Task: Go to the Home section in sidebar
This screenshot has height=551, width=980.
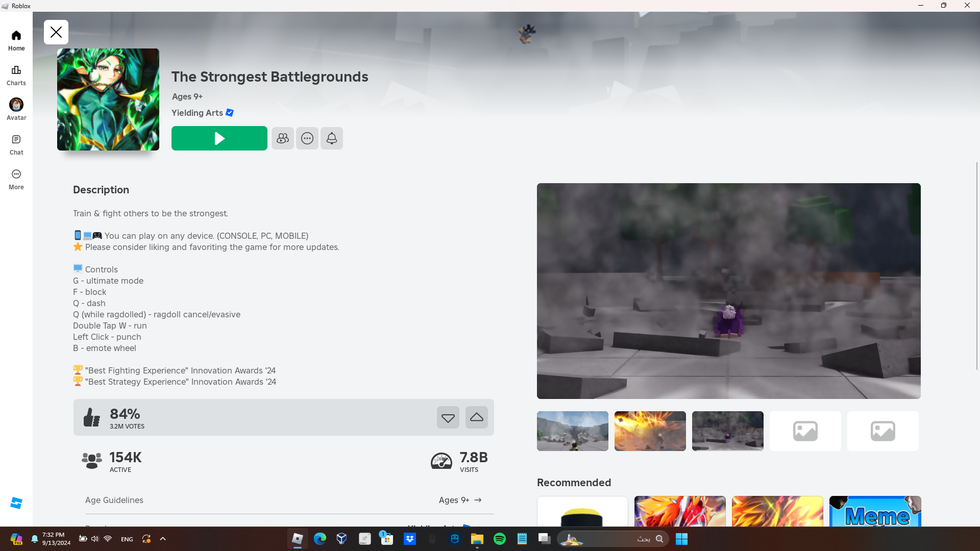Action: (16, 40)
